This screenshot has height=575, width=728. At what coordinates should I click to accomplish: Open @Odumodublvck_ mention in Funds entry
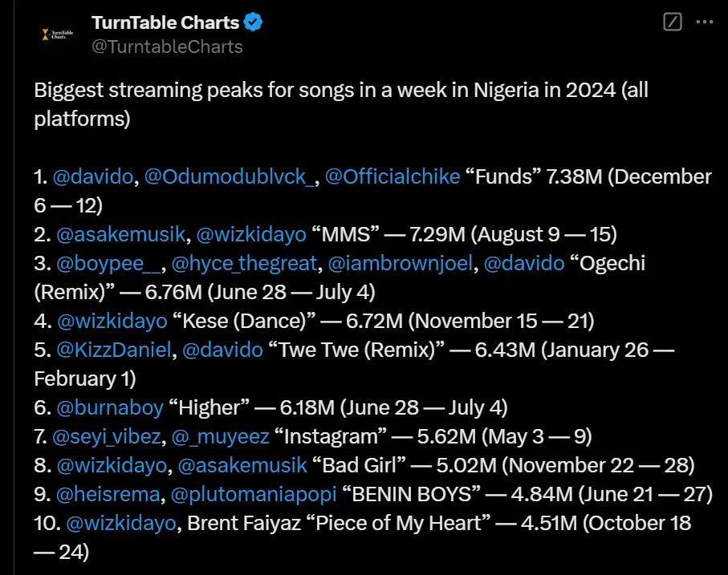tap(232, 176)
